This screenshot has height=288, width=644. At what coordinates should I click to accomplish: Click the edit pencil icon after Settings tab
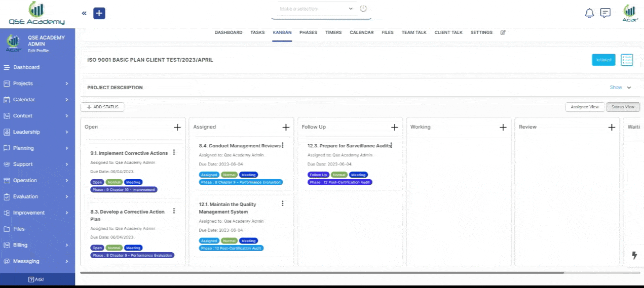(x=503, y=32)
